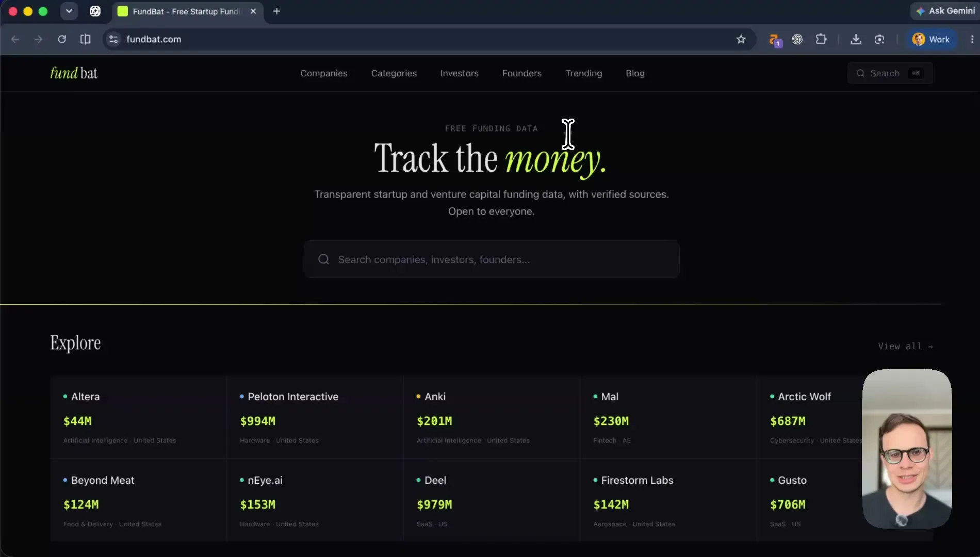This screenshot has height=557, width=980.
Task: Open the Extensions puzzle piece menu
Action: pyautogui.click(x=821, y=39)
